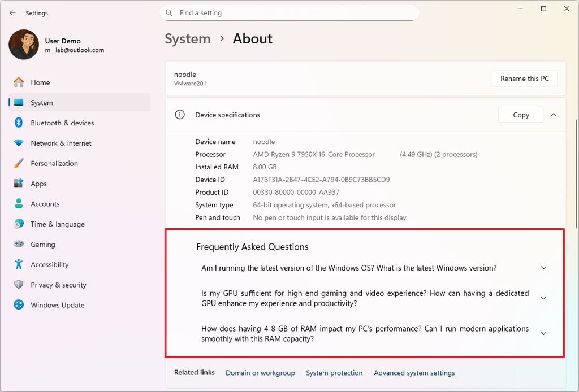Click the Find a setting search field

(289, 12)
